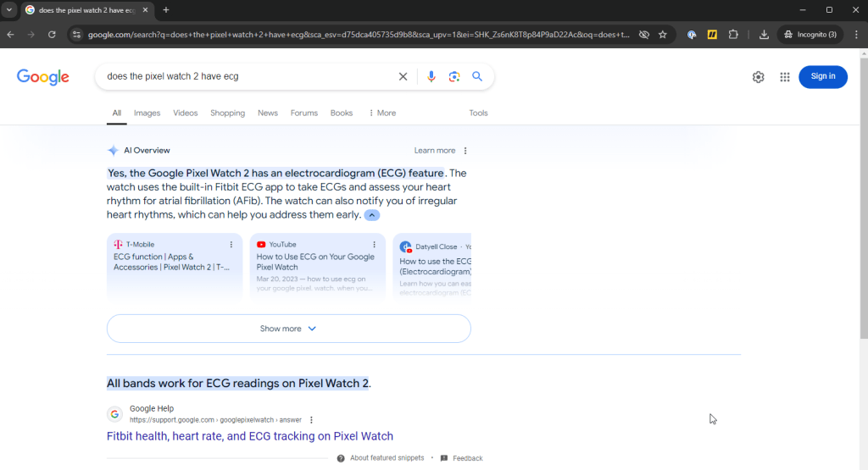Open the T-Mobile ECG function source card
This screenshot has width=868, height=470.
click(x=174, y=263)
